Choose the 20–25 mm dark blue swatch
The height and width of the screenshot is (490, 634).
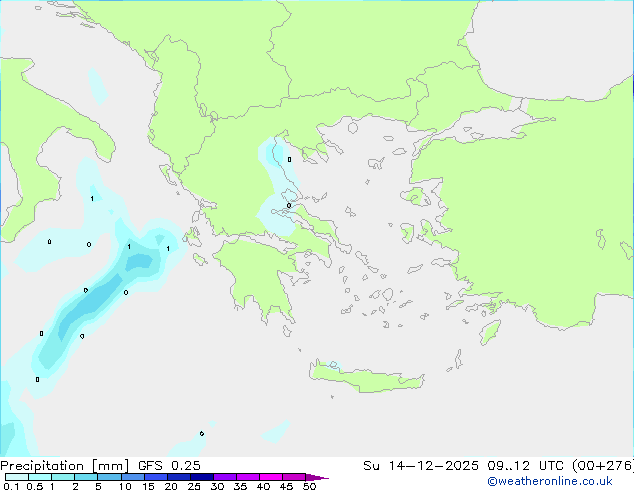tap(179, 477)
